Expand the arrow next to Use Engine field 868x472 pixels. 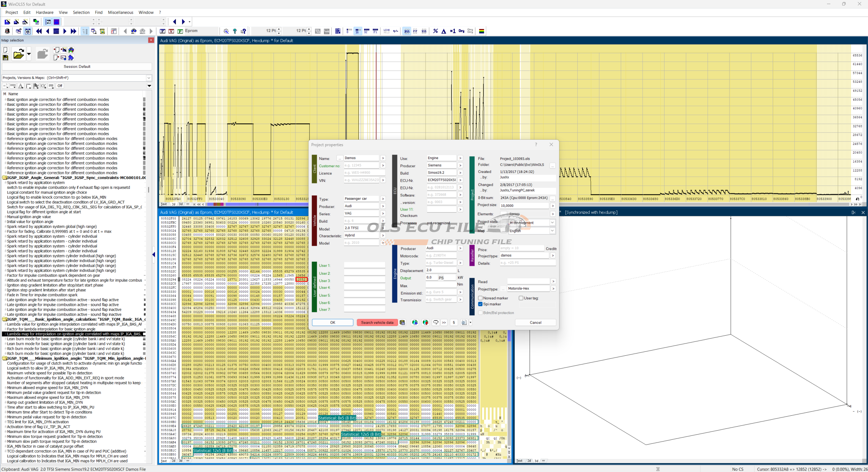(460, 158)
